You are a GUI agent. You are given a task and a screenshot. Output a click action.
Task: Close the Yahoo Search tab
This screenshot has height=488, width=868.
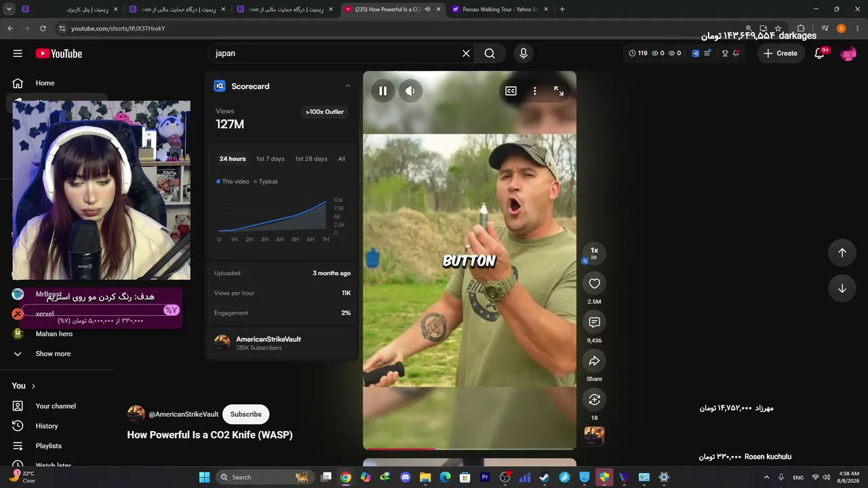[545, 9]
